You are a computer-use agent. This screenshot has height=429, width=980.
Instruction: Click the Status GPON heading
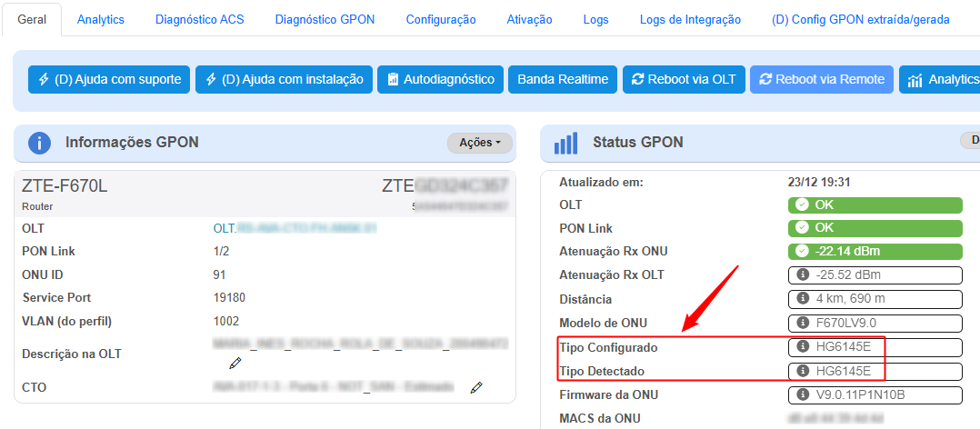pyautogui.click(x=637, y=143)
